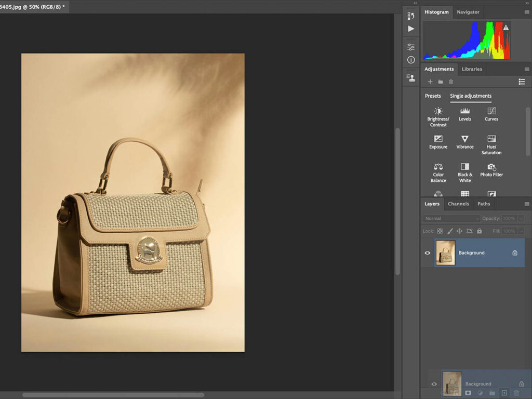Add an Exposure adjustment
The height and width of the screenshot is (399, 532).
click(438, 142)
